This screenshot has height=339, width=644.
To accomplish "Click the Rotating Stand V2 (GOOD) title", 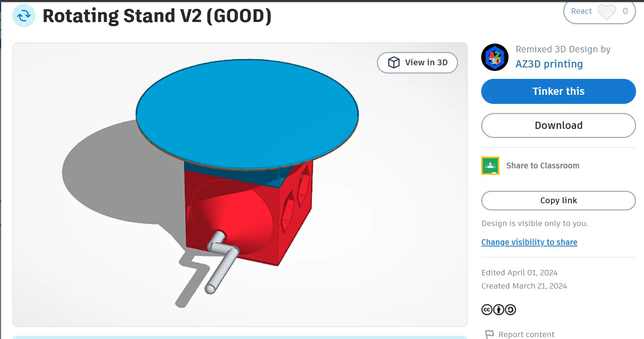I will [157, 16].
